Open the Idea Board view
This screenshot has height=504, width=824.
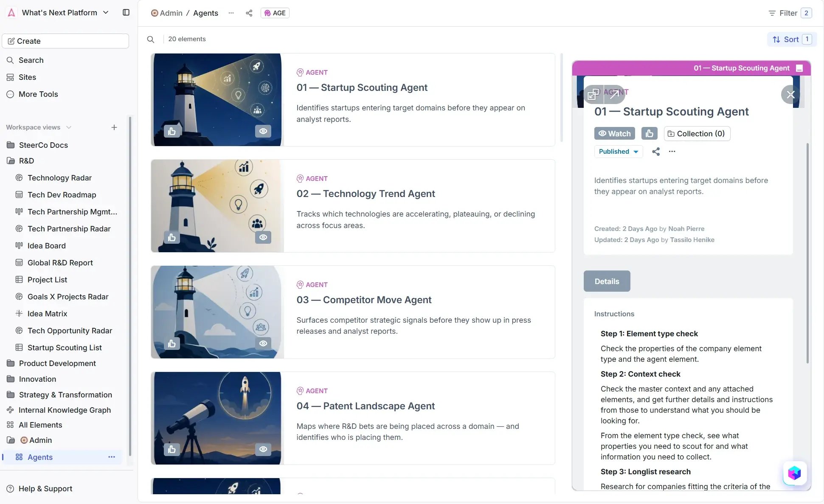click(47, 245)
